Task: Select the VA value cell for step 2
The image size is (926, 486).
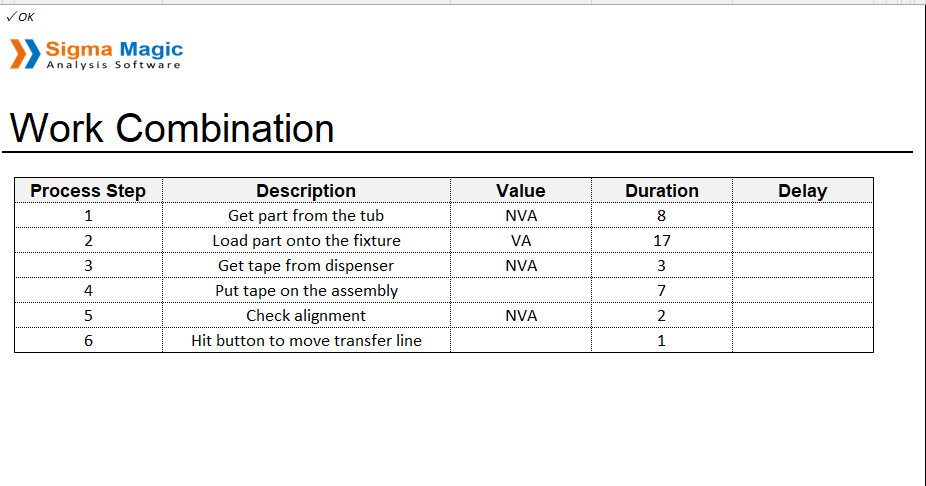Action: (521, 240)
